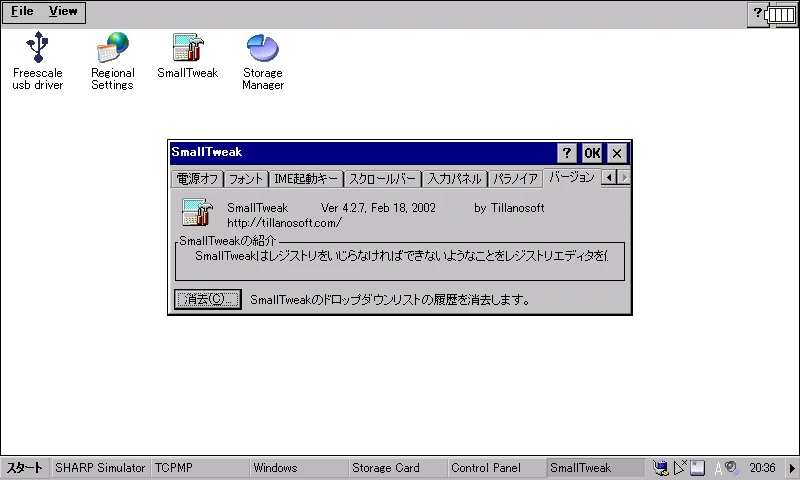This screenshot has height=480, width=800.
Task: Open the File menu
Action: (x=22, y=11)
